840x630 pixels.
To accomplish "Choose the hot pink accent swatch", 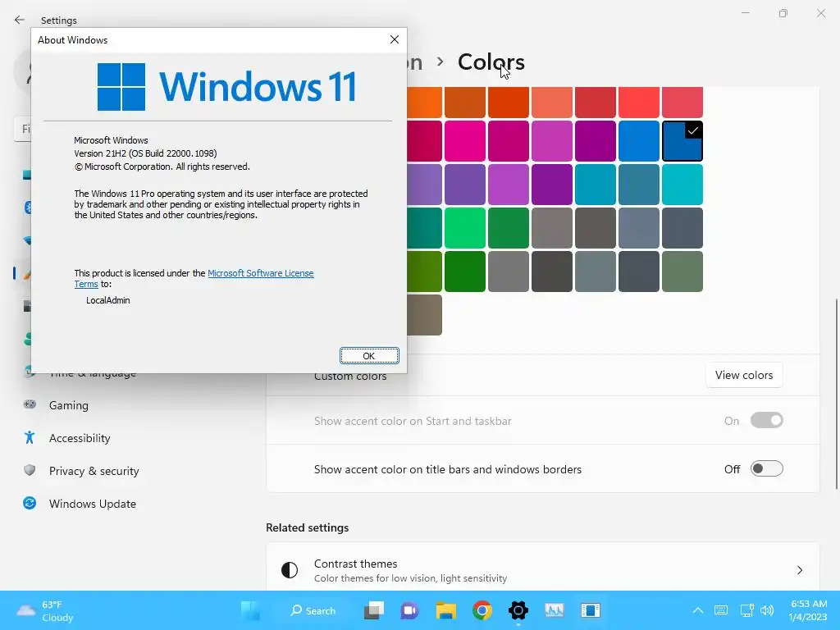I will point(465,141).
